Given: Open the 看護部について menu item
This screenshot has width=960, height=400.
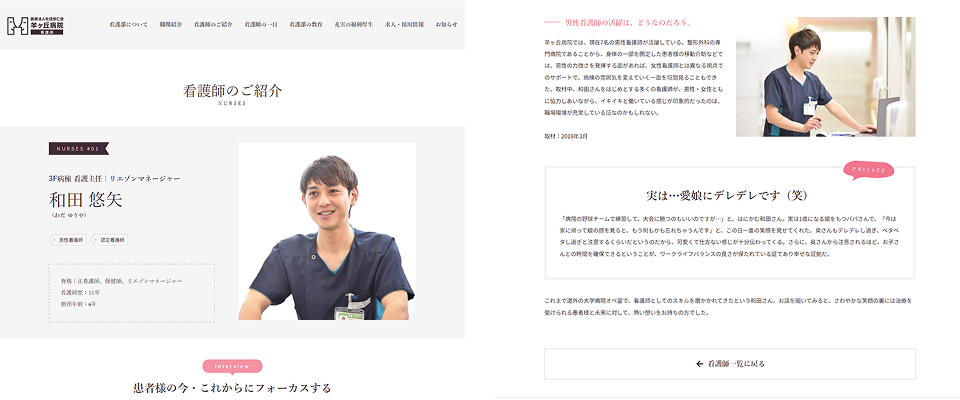Looking at the screenshot, I should click(129, 23).
